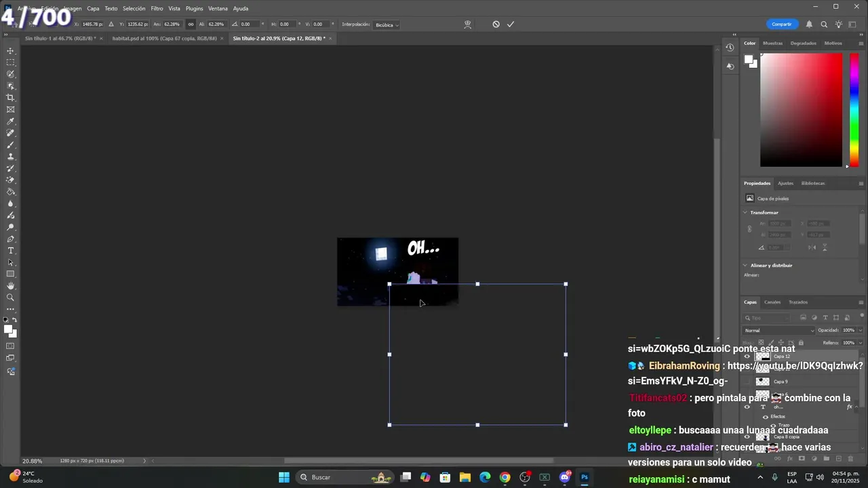868x488 pixels.
Task: Open the search magnifier at top right
Action: (x=824, y=24)
